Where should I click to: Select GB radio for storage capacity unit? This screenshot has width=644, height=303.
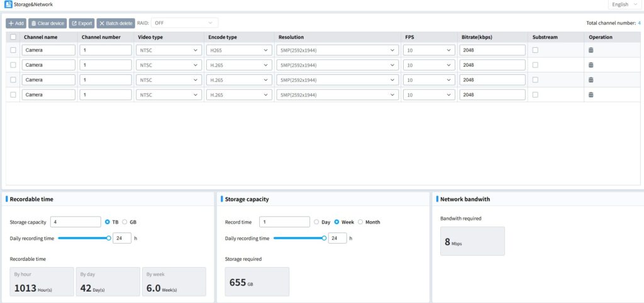125,222
